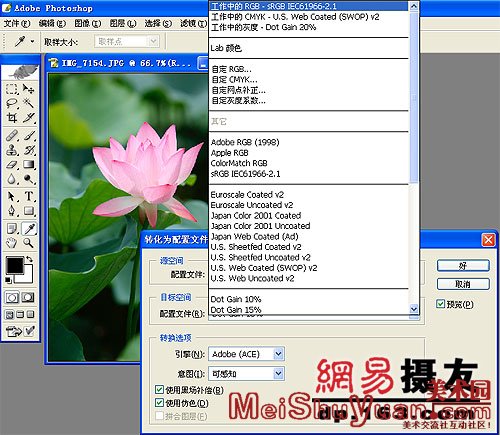Select the Eraser tool
This screenshot has height=435, width=500.
tap(12, 165)
